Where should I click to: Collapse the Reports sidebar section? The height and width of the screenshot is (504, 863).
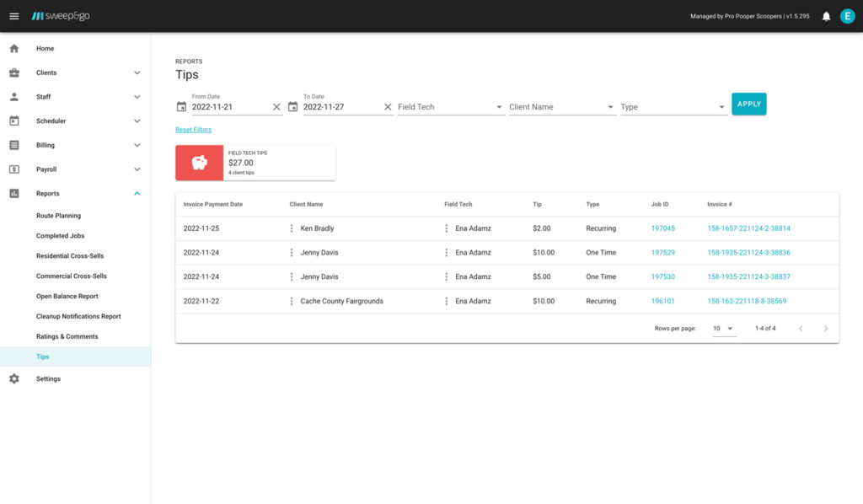coord(137,194)
